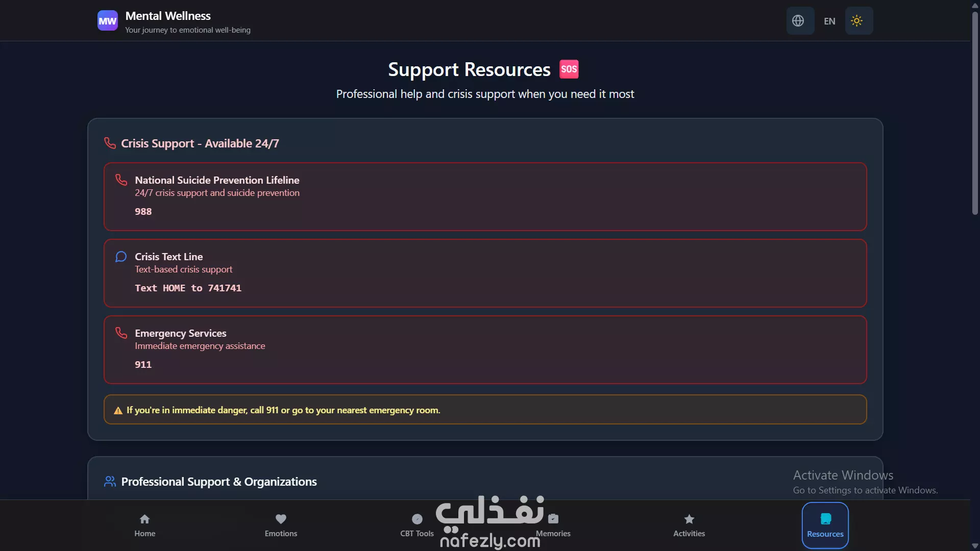
Task: Click the SOS badge beside Support Resources
Action: pos(569,69)
